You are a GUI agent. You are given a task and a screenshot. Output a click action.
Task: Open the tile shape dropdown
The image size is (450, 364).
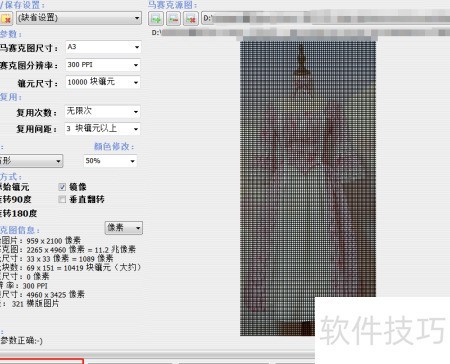tap(31, 161)
